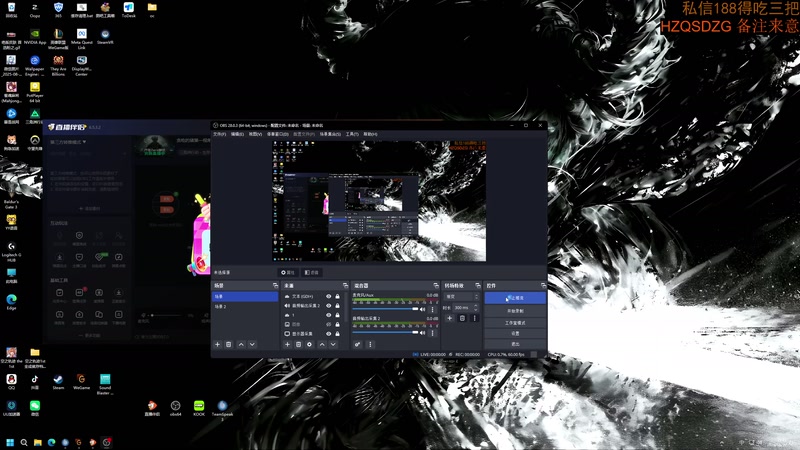This screenshot has width=800, height=450.
Task: Mute audio output capture 2 speaker icon in Mixer
Action: 422,333
